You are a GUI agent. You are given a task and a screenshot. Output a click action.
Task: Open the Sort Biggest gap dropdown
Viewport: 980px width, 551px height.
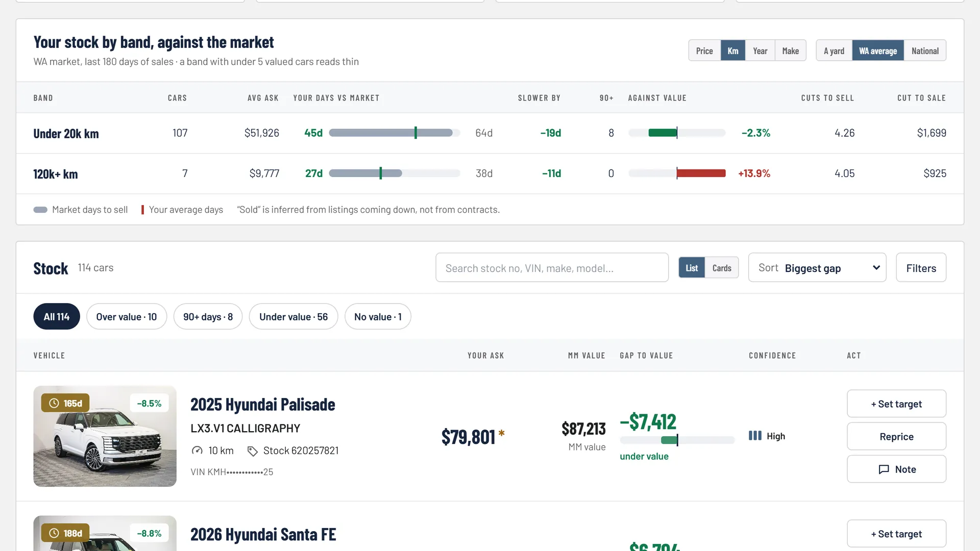point(817,268)
